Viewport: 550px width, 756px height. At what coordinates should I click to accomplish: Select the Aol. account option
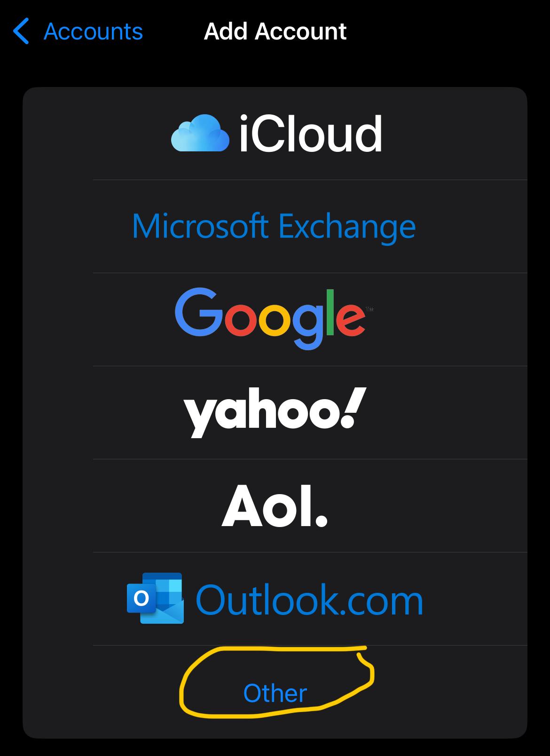(x=275, y=506)
